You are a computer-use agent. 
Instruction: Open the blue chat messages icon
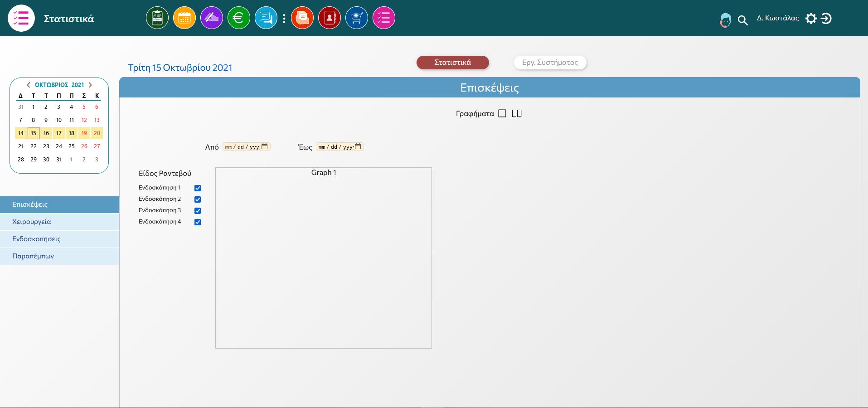coord(266,18)
